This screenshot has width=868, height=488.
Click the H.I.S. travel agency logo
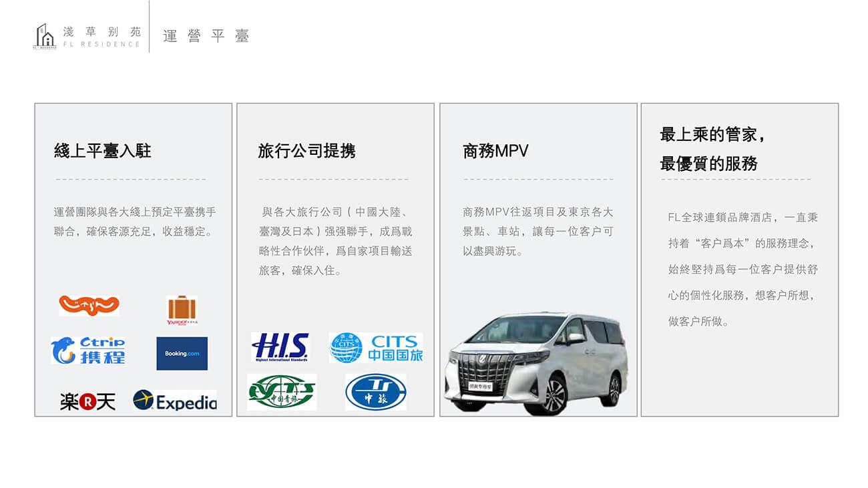point(280,348)
